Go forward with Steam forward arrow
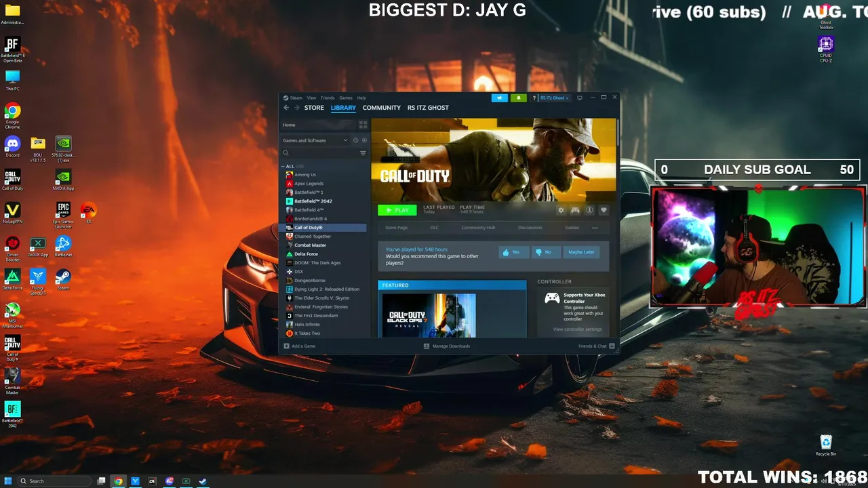868x488 pixels. pos(296,108)
